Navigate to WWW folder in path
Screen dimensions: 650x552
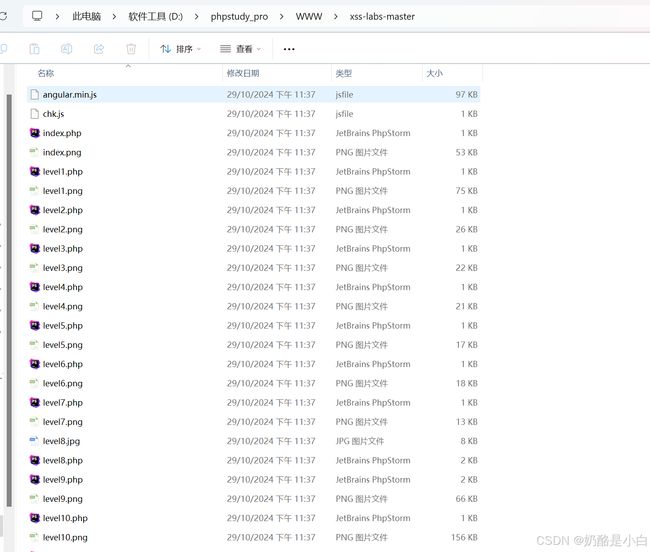[x=309, y=17]
